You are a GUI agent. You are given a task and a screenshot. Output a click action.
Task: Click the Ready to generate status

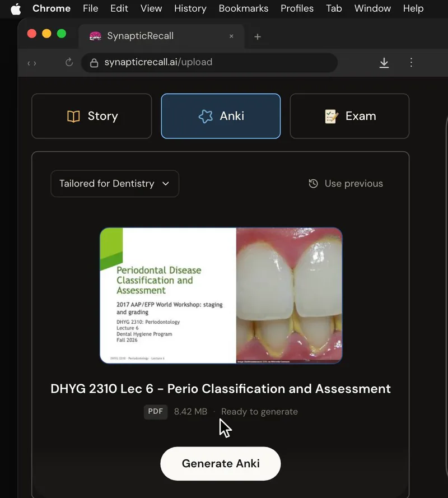(x=259, y=412)
